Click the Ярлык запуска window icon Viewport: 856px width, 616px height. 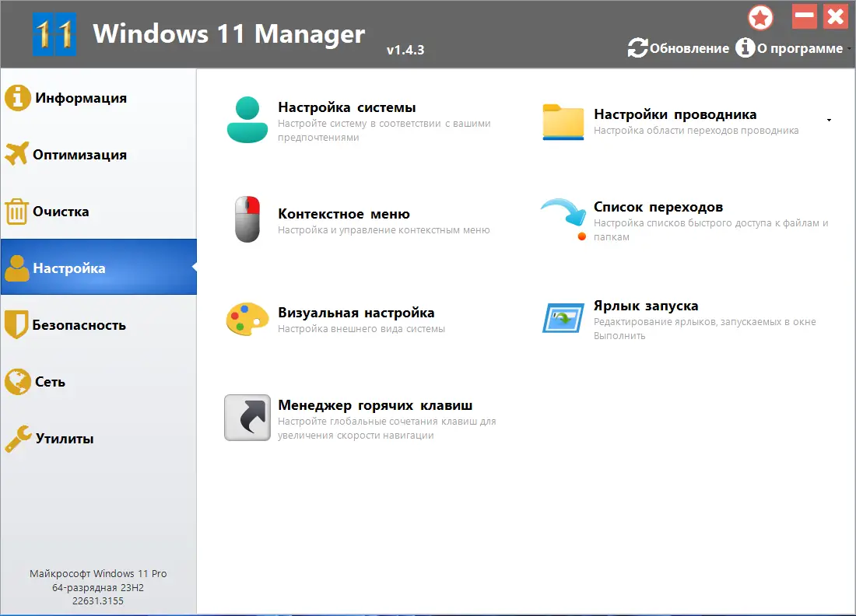563,318
